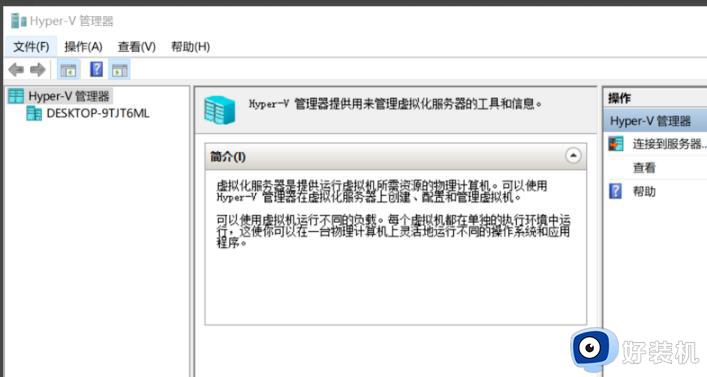Open the 查看(V) menu
Viewport: 707px width, 377px height.
(x=137, y=46)
